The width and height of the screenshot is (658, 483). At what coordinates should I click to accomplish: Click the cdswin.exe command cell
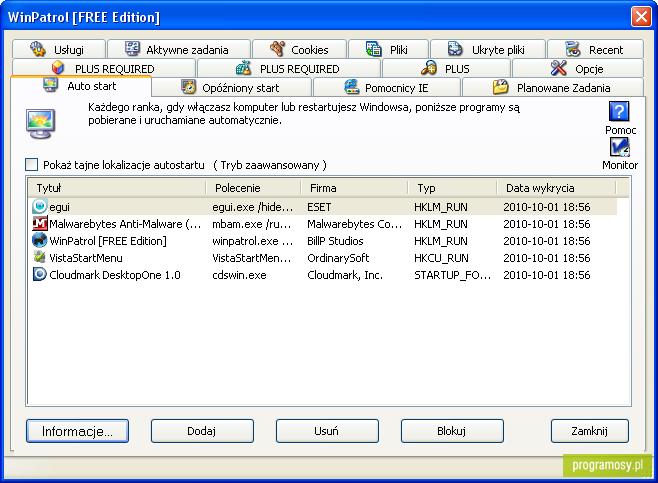pos(239,275)
